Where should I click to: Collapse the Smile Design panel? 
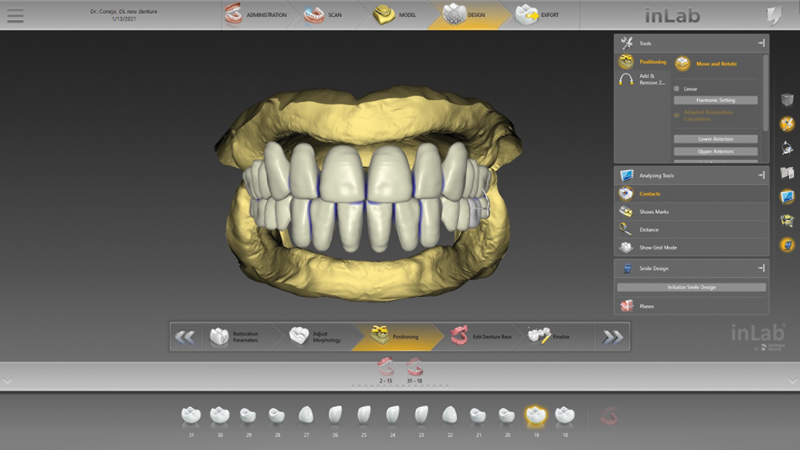761,268
